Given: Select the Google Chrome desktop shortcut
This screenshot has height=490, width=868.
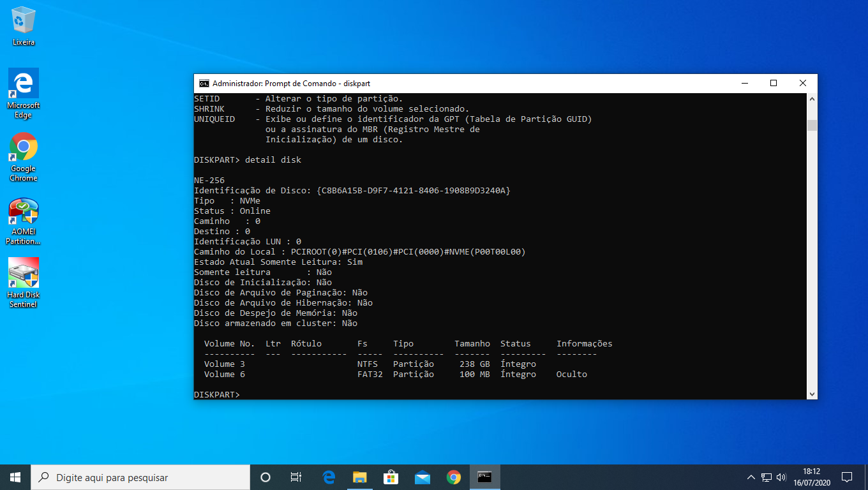Looking at the screenshot, I should click(24, 157).
